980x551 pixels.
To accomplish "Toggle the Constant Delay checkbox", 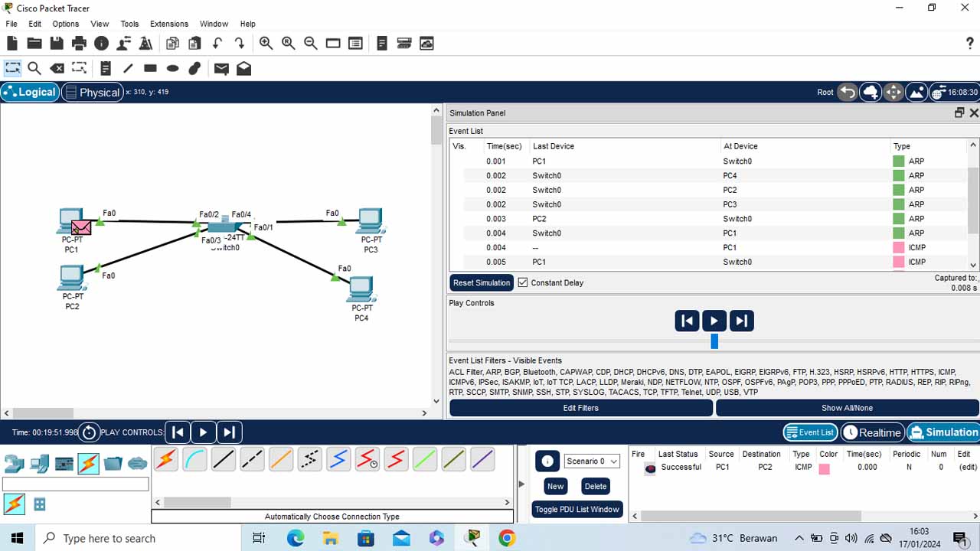I will (x=523, y=282).
